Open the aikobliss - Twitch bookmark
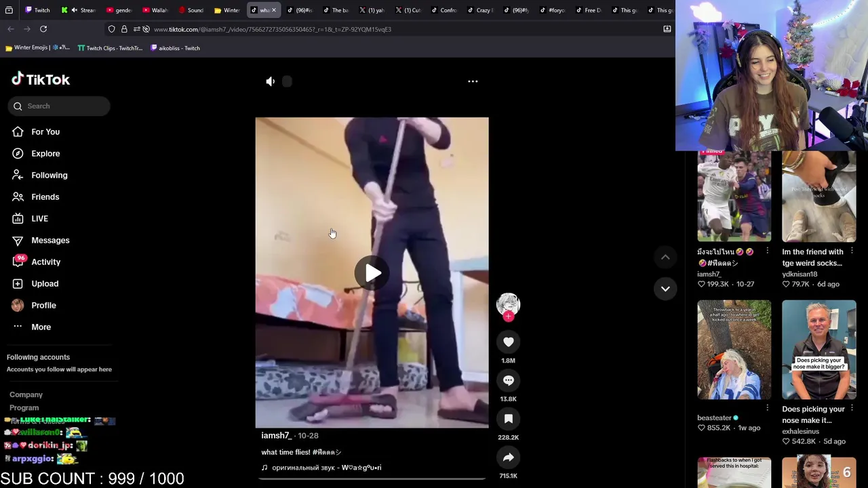The width and height of the screenshot is (868, 488). (175, 48)
